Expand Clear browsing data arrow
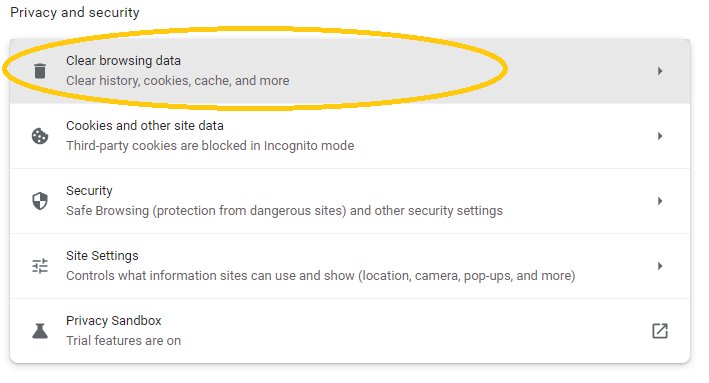 pos(660,71)
